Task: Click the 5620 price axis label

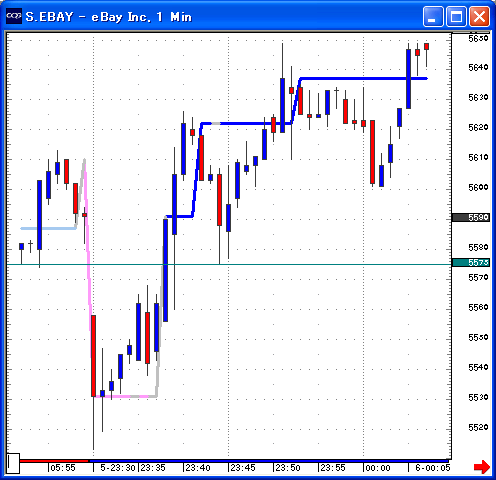Action: (x=478, y=128)
